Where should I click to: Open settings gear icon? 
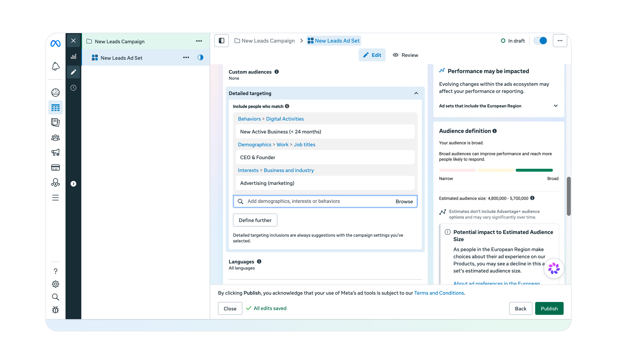[55, 284]
